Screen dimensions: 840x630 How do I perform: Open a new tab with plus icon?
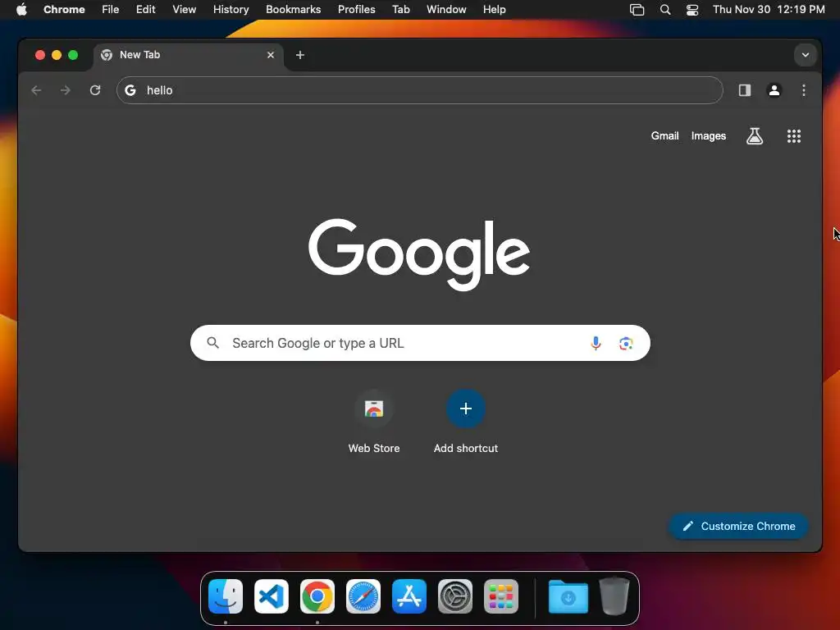click(300, 55)
